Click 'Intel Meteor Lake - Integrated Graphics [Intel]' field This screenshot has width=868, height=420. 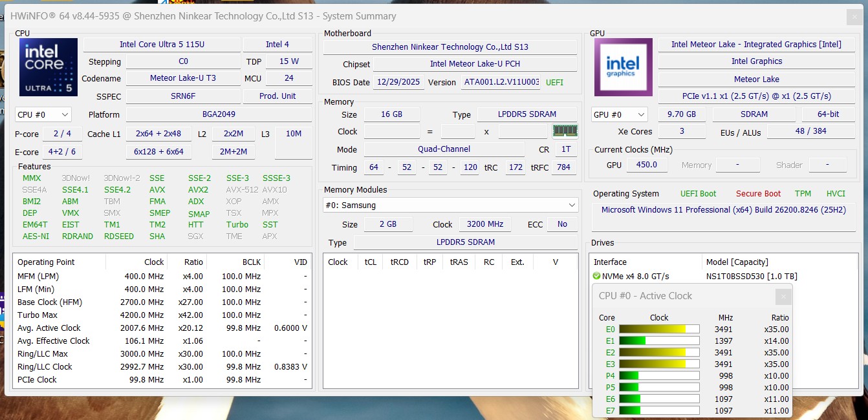pyautogui.click(x=756, y=44)
